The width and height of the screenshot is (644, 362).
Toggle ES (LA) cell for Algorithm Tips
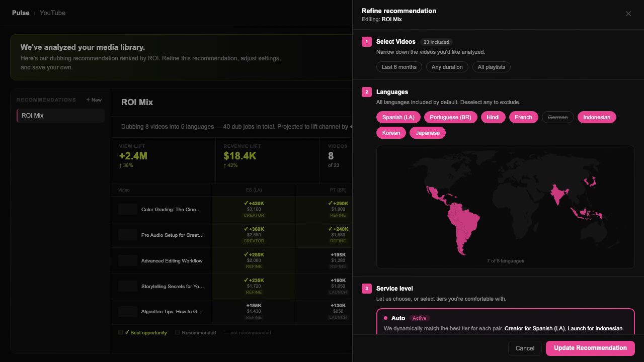[254, 312]
